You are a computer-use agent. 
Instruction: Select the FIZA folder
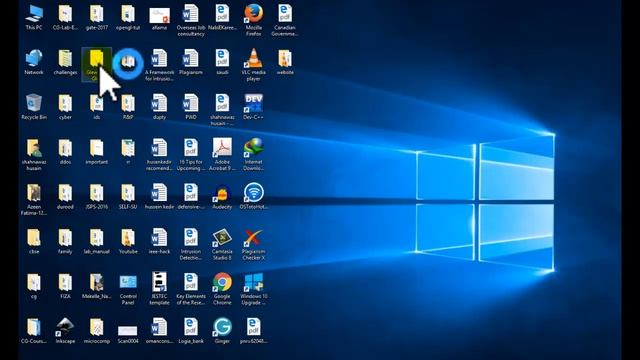[65, 286]
